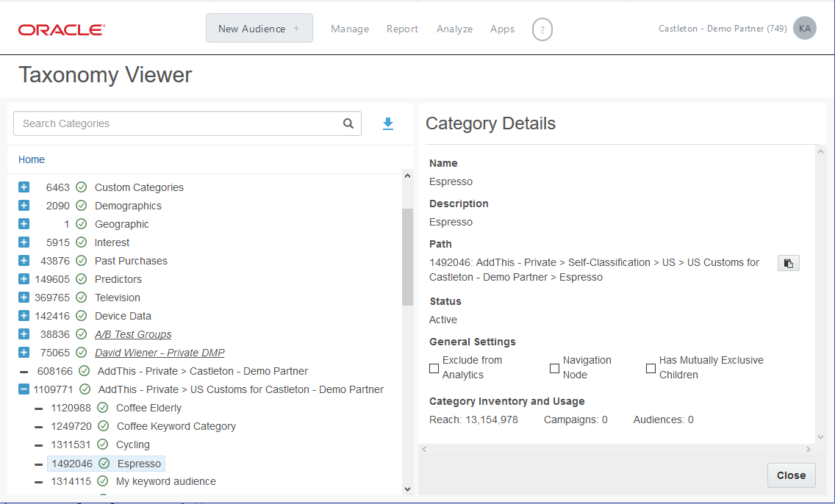Click the dash icon beside 608166 row
Viewport: 835px width, 504px height.
(x=24, y=372)
